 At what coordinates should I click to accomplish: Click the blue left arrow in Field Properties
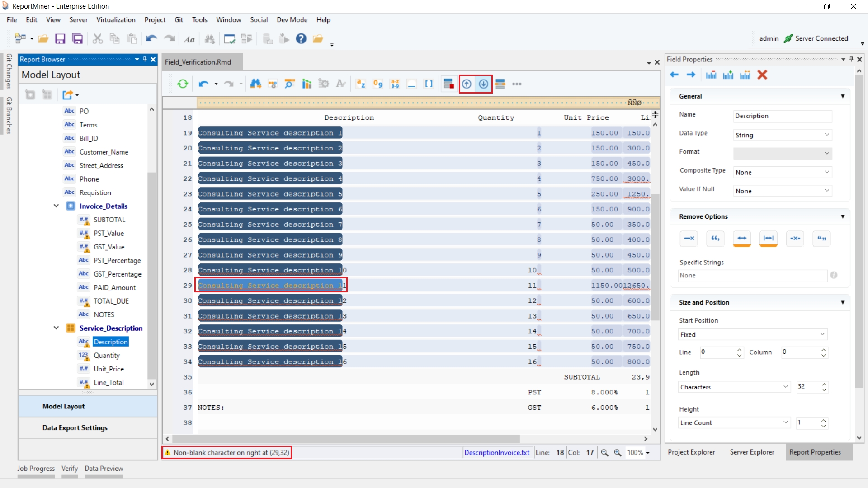[674, 75]
